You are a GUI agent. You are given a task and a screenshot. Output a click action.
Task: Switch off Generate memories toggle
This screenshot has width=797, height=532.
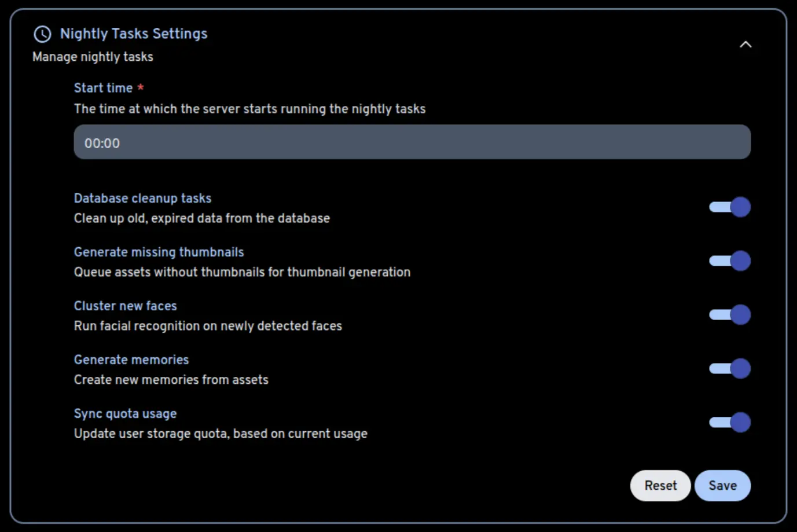(730, 369)
